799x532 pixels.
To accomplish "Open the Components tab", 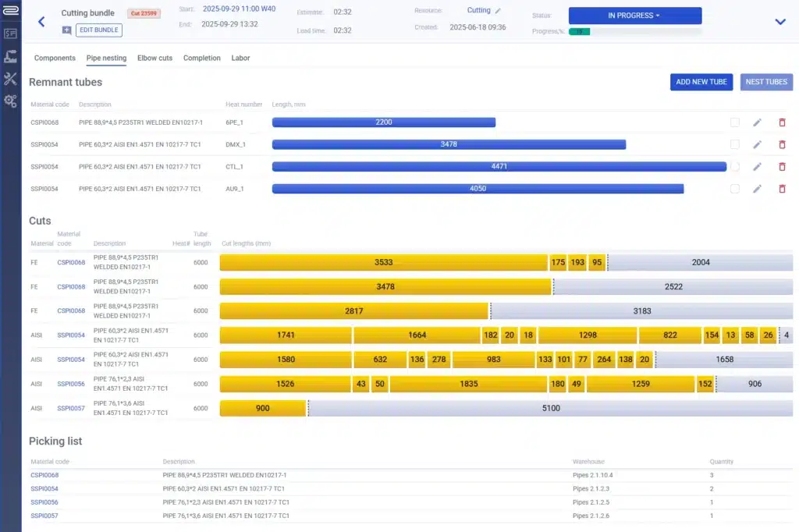I will pos(55,59).
